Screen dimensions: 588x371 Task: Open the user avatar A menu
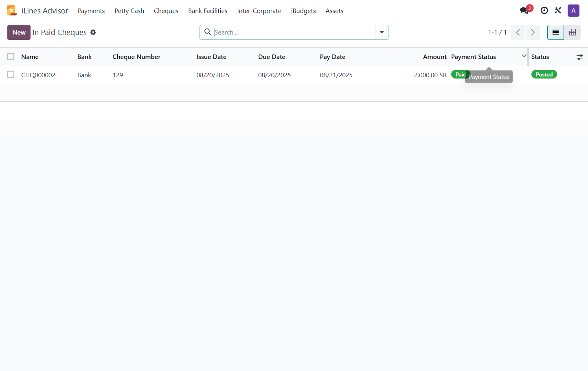(573, 11)
